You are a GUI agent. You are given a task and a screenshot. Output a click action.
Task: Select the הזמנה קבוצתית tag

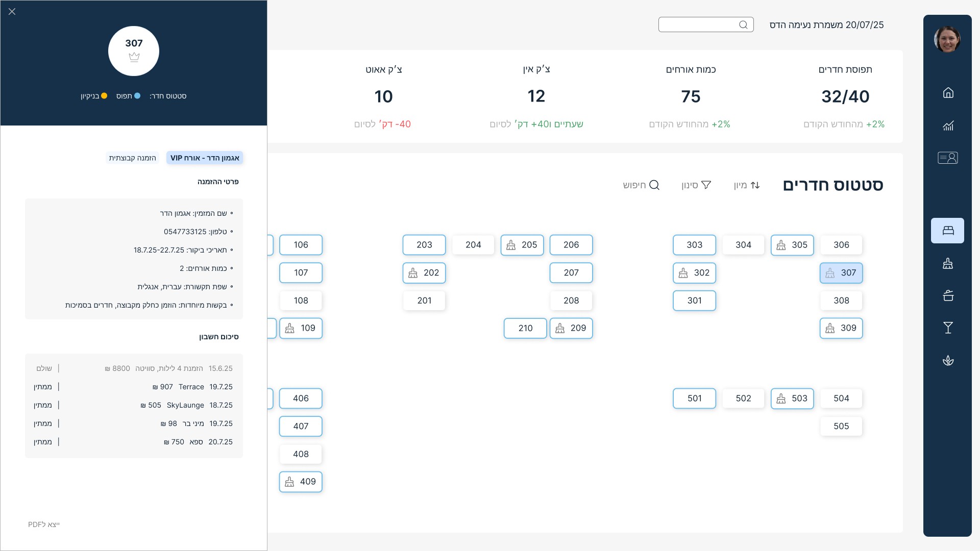click(132, 158)
